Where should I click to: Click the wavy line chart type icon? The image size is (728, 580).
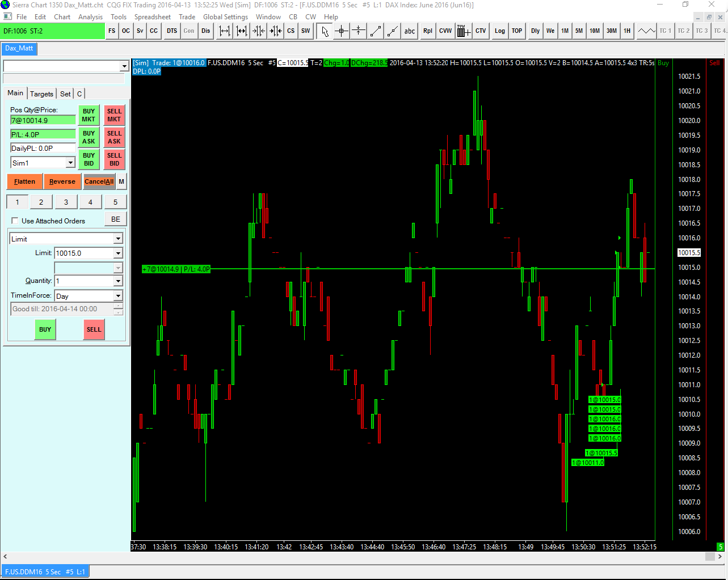coord(646,31)
